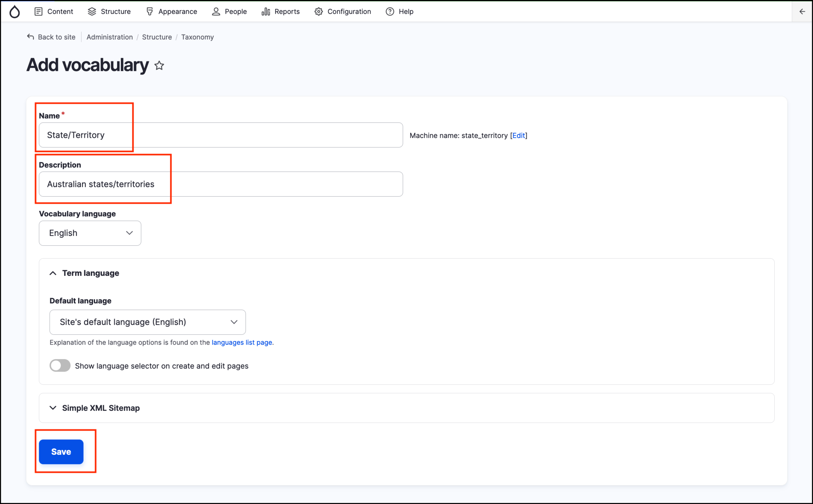Screen dimensions: 813x504
Task: Collapse the Term language section
Action: [90, 273]
